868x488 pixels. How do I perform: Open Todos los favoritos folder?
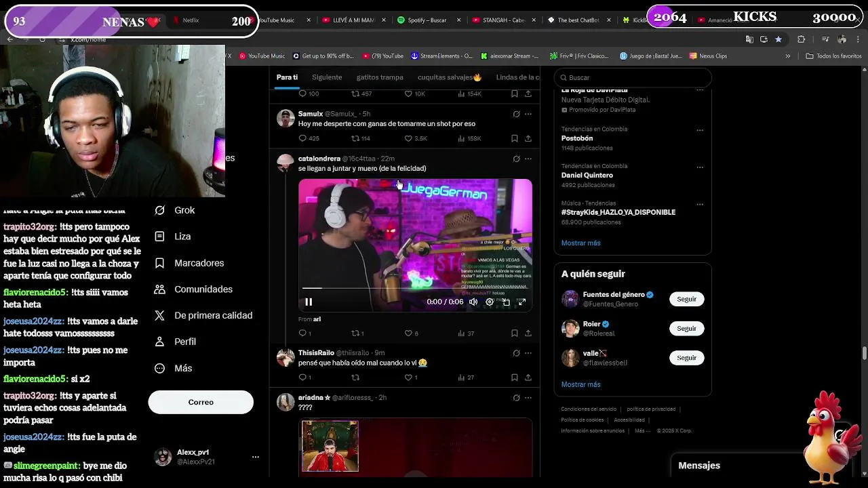point(833,56)
